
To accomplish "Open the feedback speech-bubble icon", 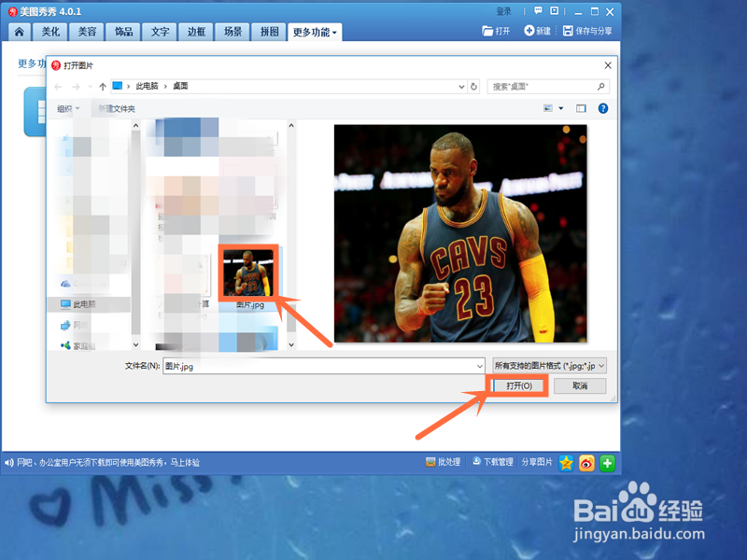I will click(x=538, y=10).
